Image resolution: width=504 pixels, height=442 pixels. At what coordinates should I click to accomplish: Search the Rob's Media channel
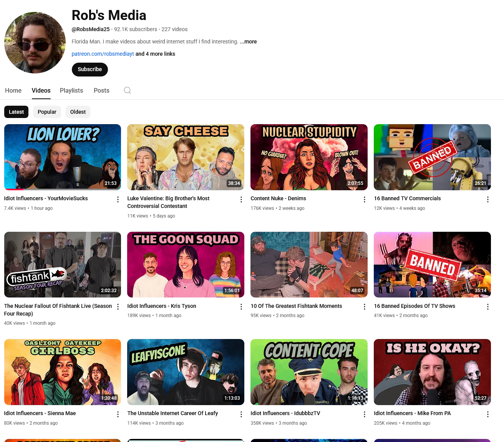point(128,90)
